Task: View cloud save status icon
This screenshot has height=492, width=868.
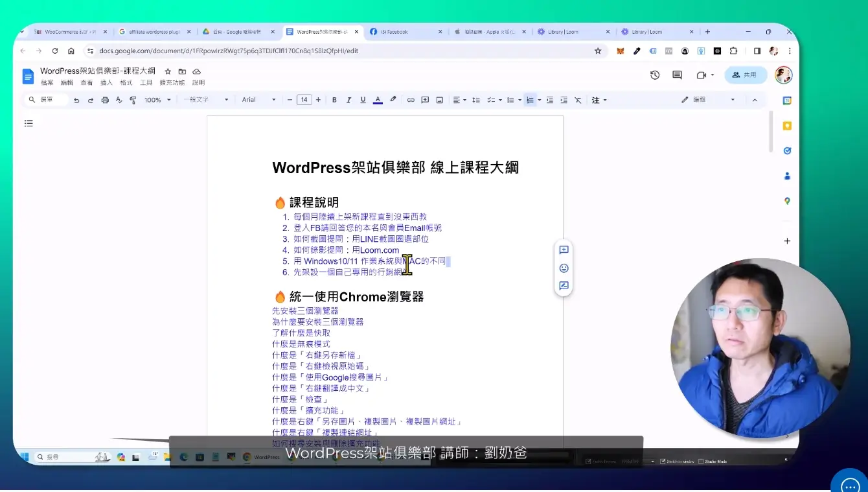Action: (196, 71)
